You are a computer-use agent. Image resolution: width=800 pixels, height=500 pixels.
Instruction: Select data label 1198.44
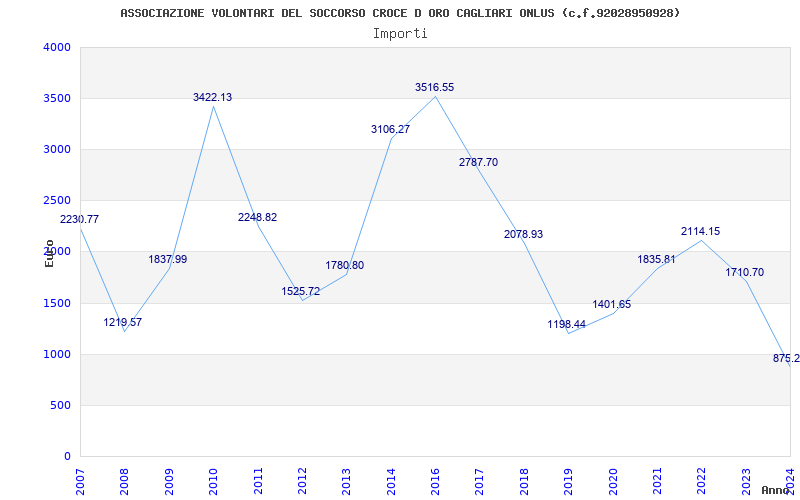[566, 324]
